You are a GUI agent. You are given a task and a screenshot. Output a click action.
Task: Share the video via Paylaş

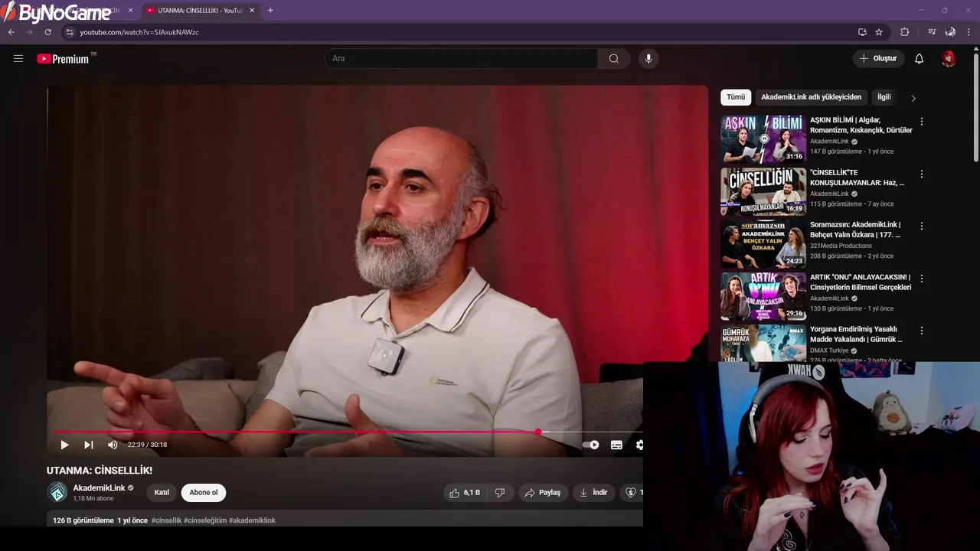point(543,493)
